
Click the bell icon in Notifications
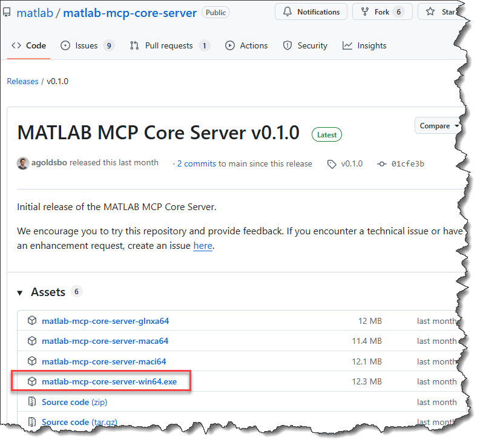[x=287, y=12]
